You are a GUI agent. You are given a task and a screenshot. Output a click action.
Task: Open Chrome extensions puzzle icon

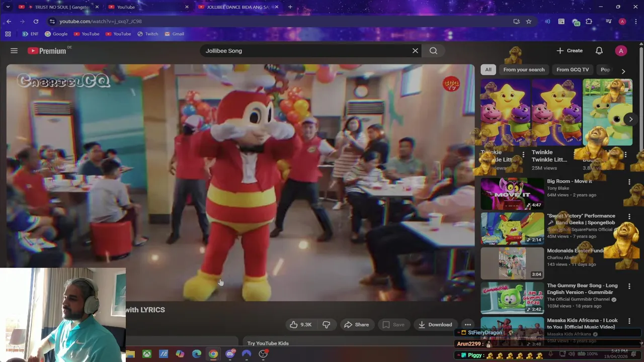pyautogui.click(x=589, y=22)
